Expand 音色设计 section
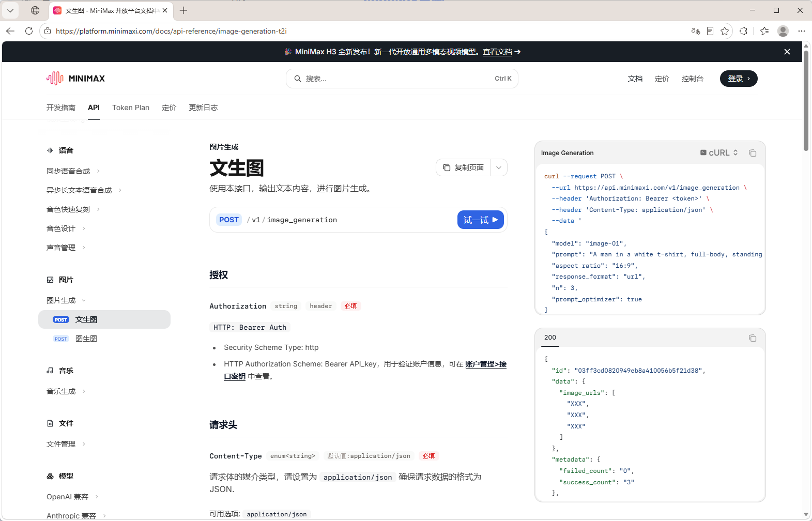812x521 pixels. point(66,228)
